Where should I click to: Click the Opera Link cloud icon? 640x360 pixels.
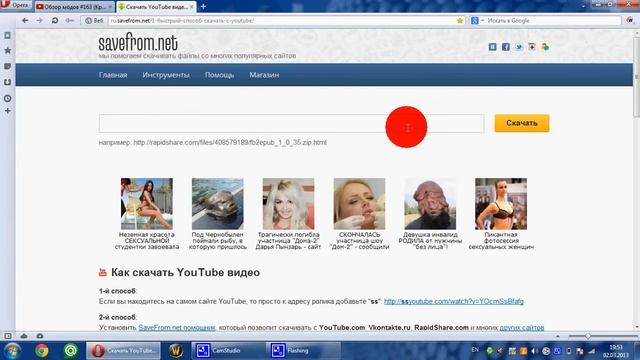point(24,336)
